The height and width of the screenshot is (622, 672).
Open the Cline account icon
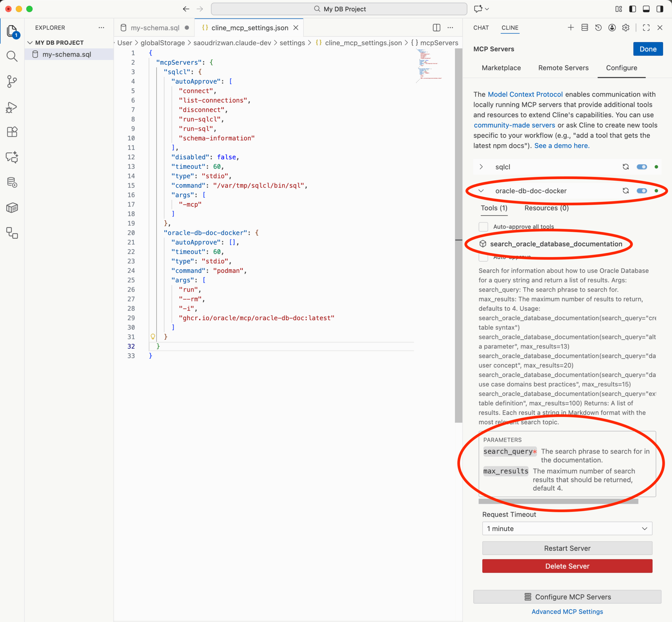click(x=612, y=28)
